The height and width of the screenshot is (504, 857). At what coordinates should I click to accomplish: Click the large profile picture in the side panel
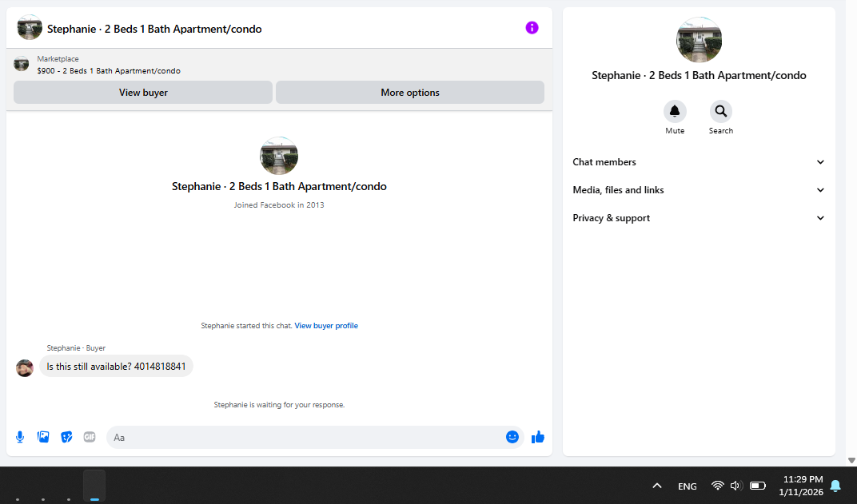(x=699, y=40)
